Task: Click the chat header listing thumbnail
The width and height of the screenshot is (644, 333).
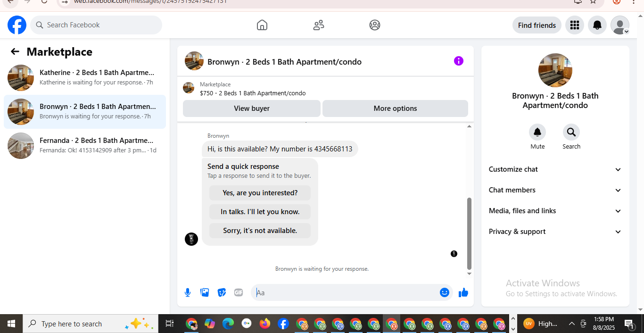Action: coord(194,61)
